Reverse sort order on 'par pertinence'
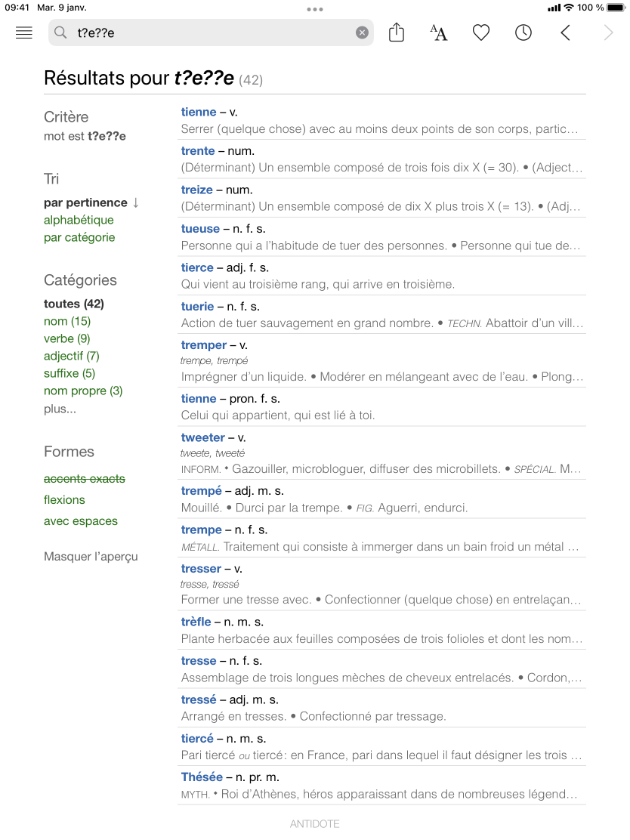Viewport: 630px width, 840px height. tap(91, 202)
